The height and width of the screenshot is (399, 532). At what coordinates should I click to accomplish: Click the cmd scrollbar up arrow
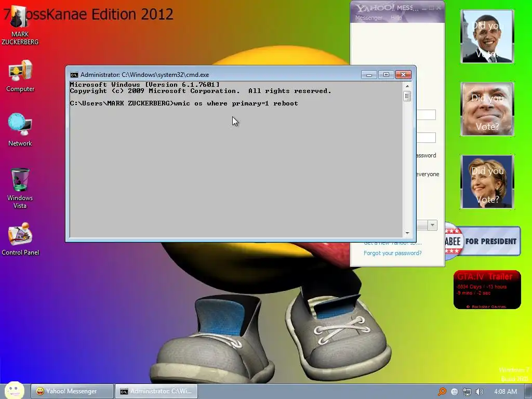tap(407, 86)
